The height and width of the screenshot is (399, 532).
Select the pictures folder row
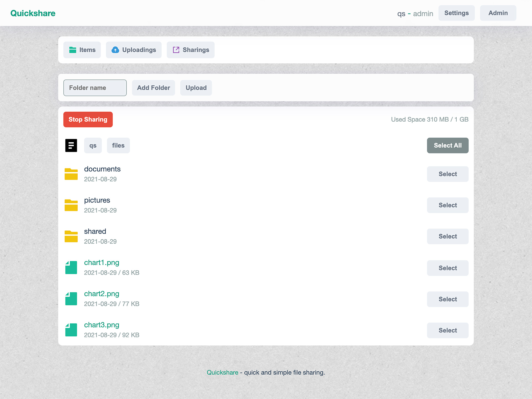click(448, 205)
